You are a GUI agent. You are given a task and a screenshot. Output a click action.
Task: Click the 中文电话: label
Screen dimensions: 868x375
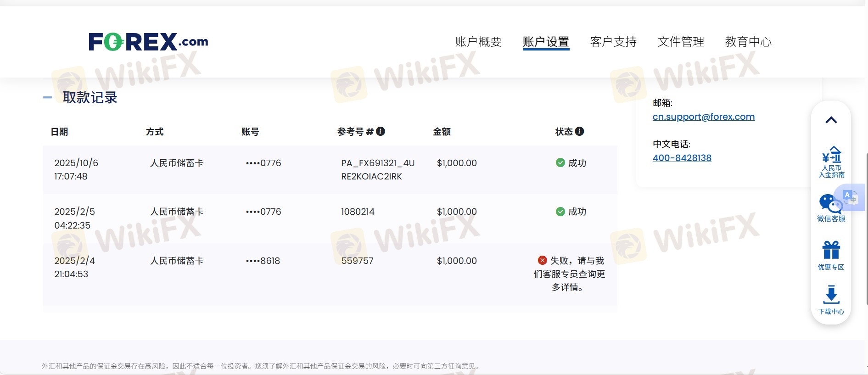pos(672,144)
